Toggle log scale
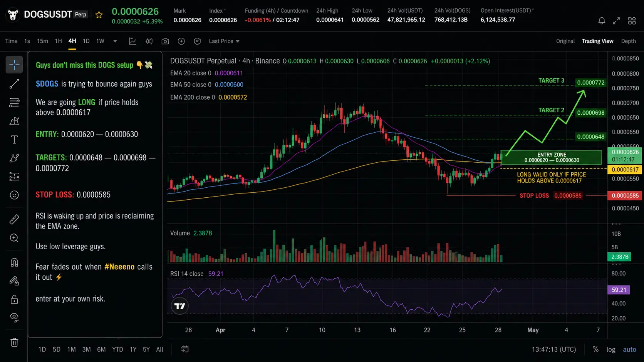 [x=611, y=349]
